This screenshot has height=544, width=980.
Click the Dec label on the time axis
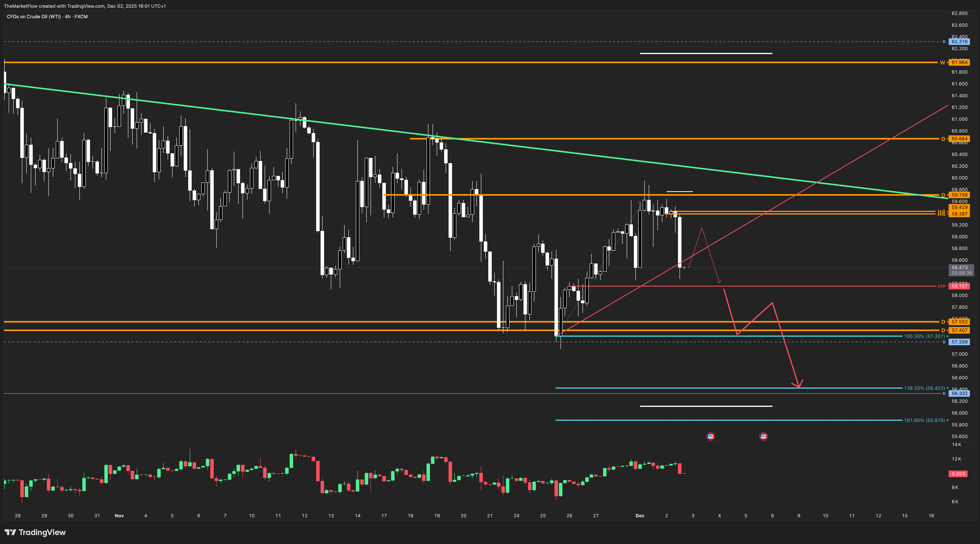click(x=640, y=516)
